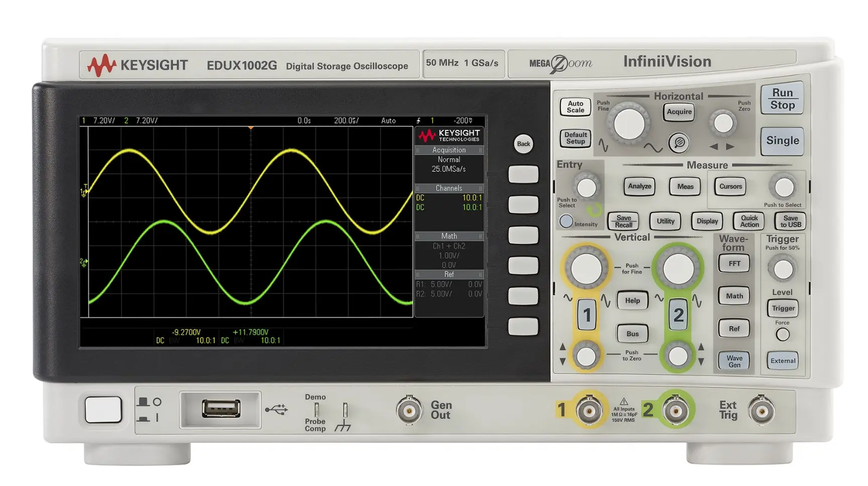Viewport: 868px width, 486px height.
Task: Open the Acquire menu button
Action: coord(679,112)
